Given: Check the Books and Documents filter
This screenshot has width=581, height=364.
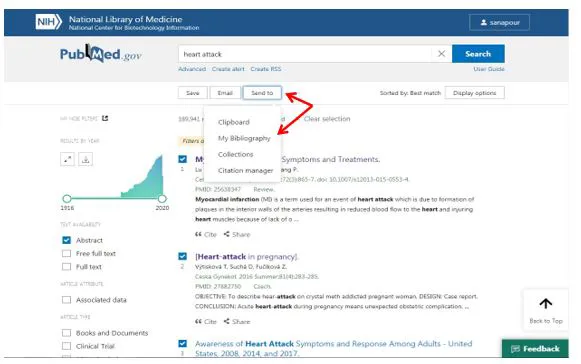Looking at the screenshot, I should point(66,333).
